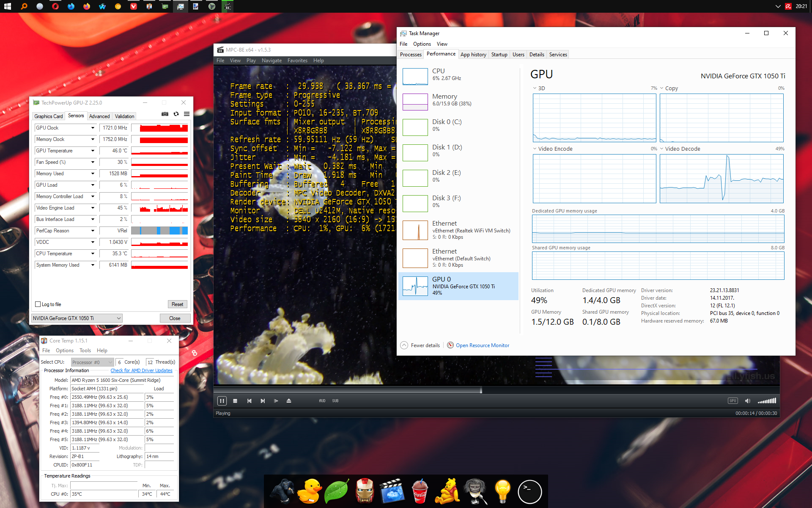Click Check for AMD Driver Updates link

click(141, 370)
